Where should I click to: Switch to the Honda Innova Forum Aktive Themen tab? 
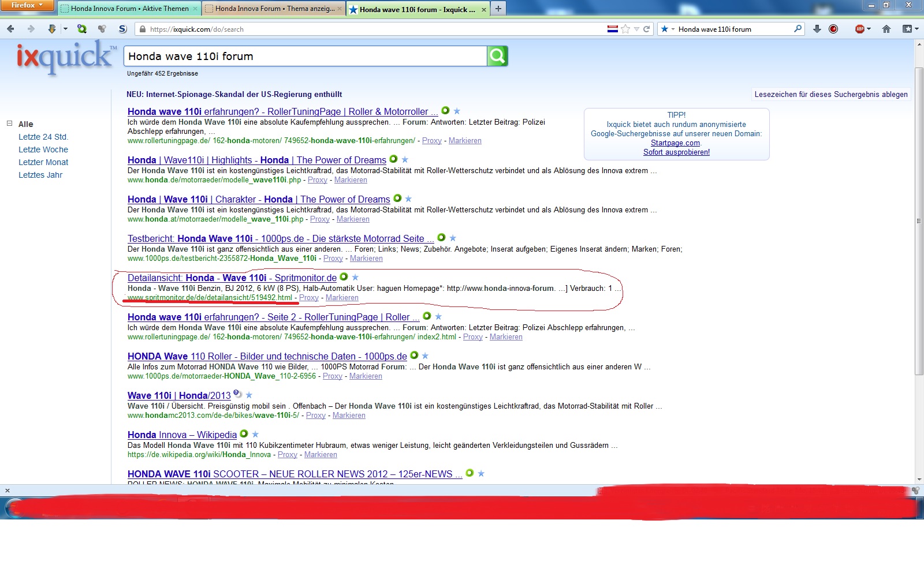click(x=129, y=9)
